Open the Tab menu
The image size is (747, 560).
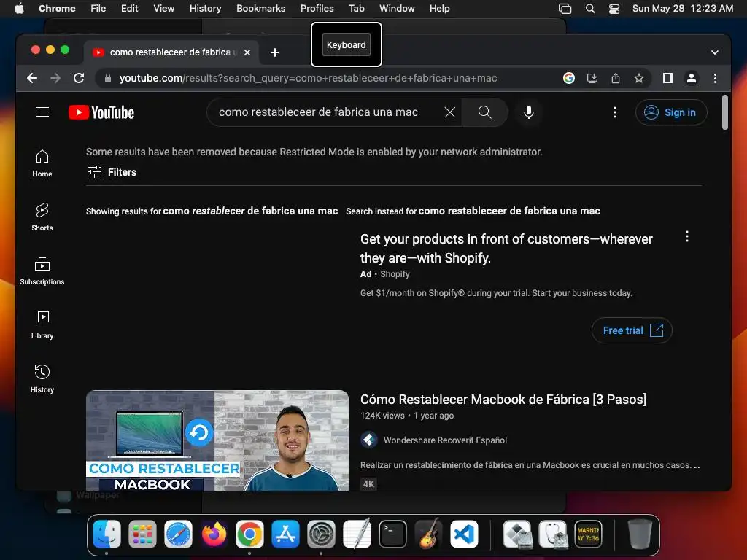point(356,8)
